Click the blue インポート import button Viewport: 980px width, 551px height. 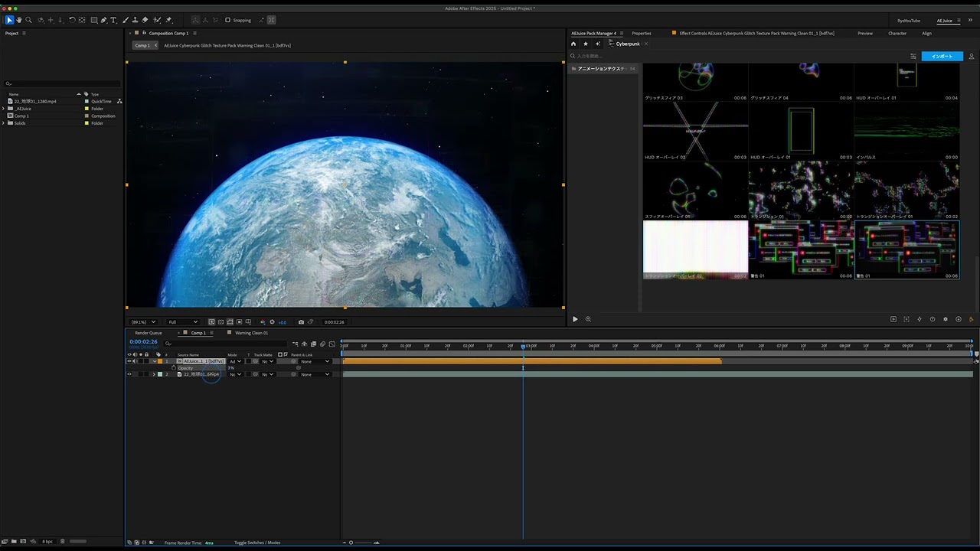point(942,57)
